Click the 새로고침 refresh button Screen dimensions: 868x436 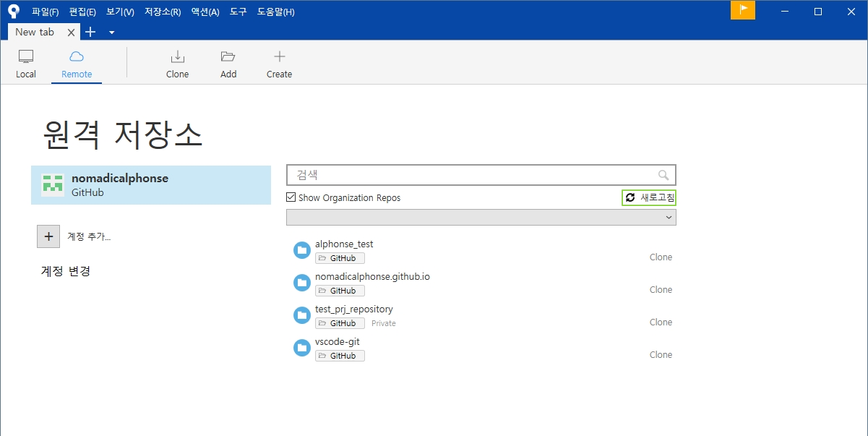click(649, 197)
